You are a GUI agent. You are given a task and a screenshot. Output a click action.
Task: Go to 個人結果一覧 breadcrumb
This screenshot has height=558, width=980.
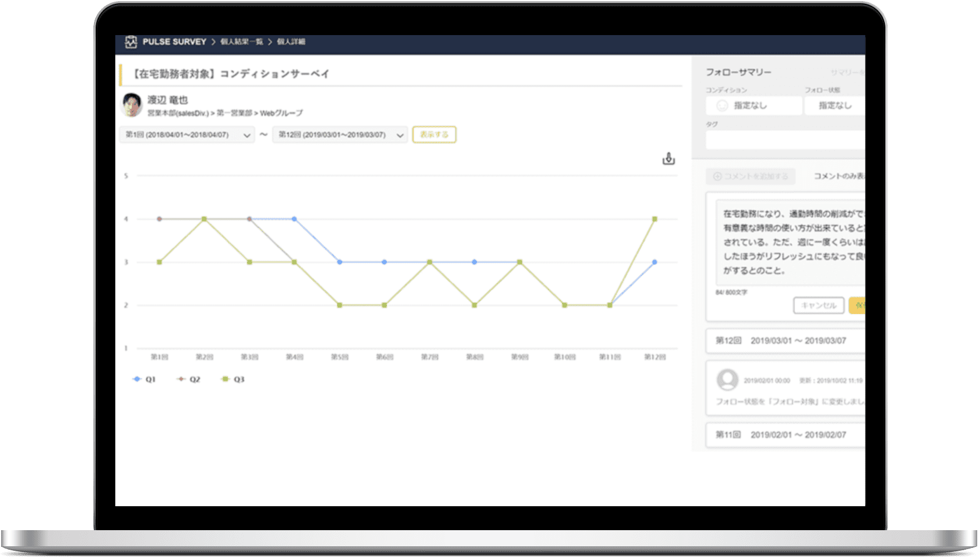coord(242,42)
